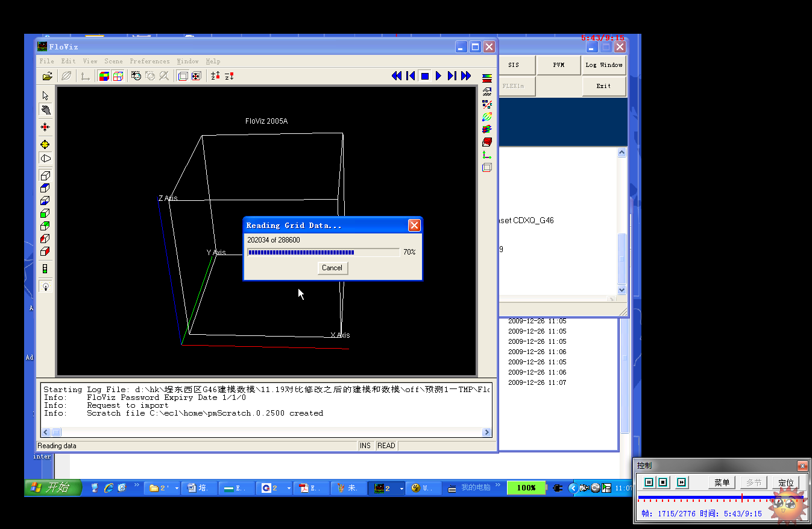This screenshot has width=812, height=529.
Task: Click the first timestep clock toolbar icon
Action: click(136, 76)
